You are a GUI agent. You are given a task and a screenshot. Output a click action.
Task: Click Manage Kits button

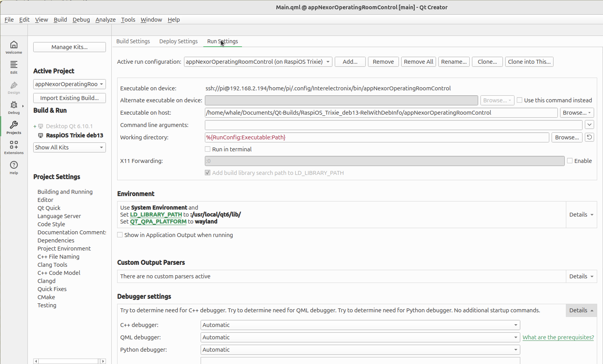tap(69, 47)
